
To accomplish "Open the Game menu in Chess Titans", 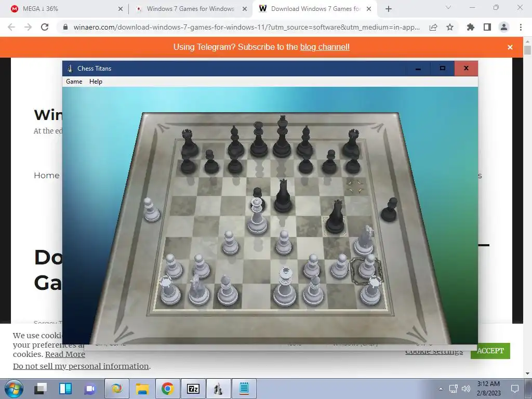I will click(x=74, y=82).
